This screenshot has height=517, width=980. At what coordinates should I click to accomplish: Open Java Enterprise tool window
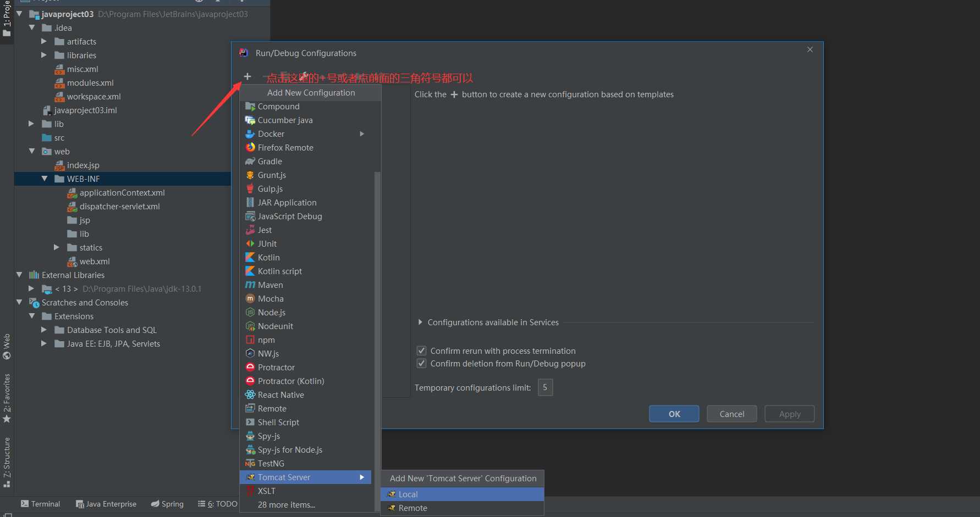tap(106, 504)
